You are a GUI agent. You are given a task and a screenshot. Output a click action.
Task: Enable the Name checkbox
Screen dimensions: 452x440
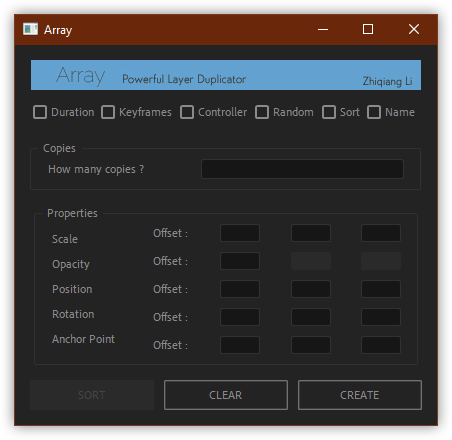click(374, 112)
